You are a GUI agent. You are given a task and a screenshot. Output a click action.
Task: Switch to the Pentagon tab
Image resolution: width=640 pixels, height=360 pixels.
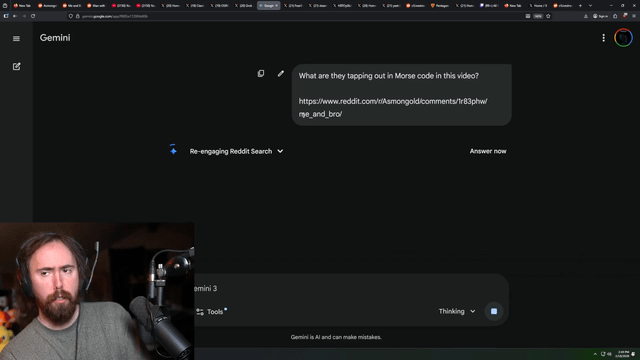tap(440, 6)
